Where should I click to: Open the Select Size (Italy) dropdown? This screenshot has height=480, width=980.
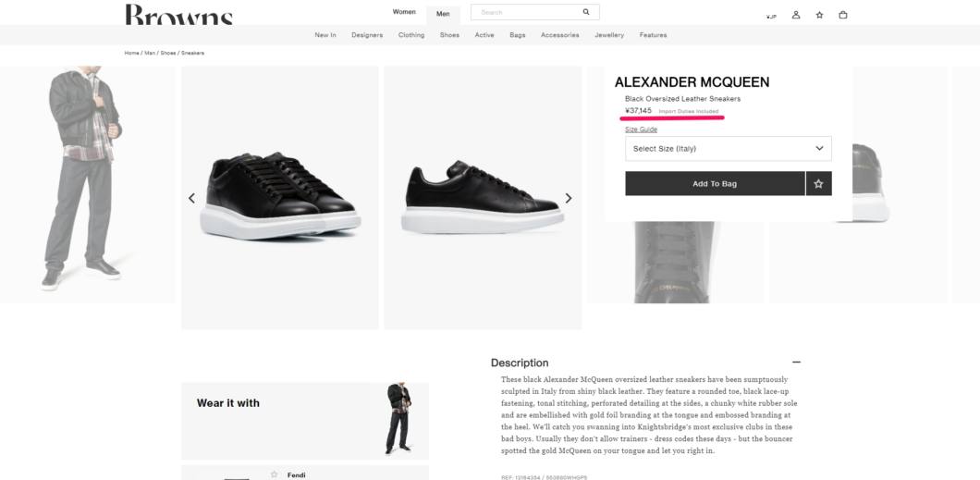point(729,149)
